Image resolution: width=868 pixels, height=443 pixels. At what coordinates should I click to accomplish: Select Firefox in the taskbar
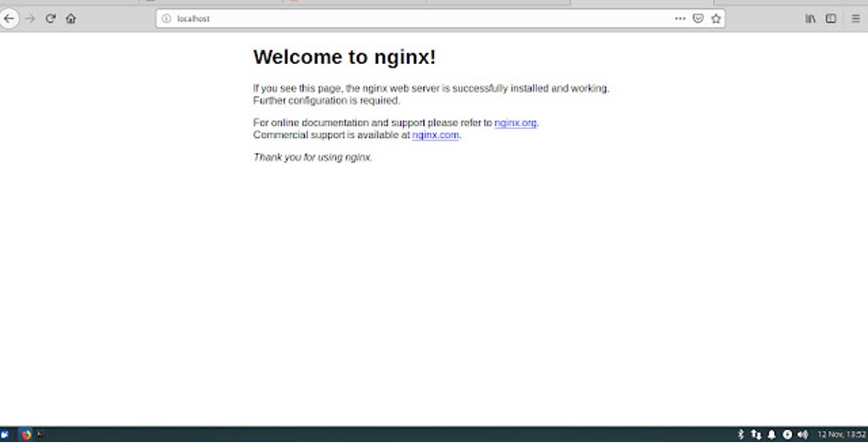tap(26, 434)
